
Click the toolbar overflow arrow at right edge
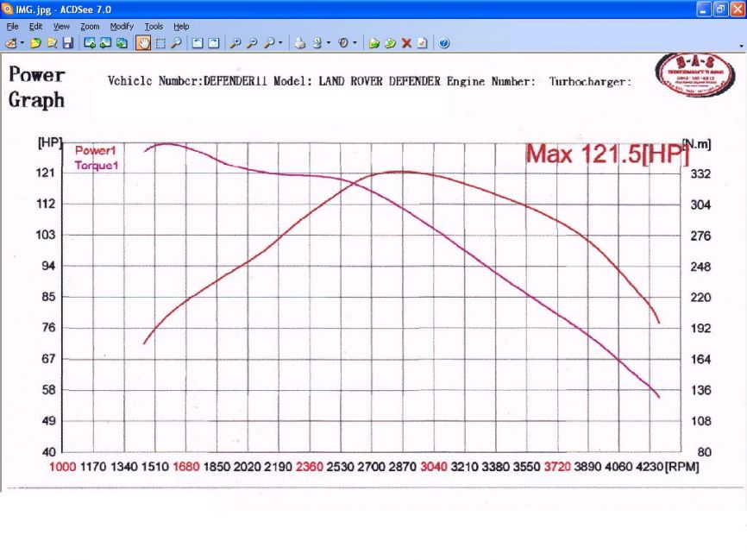pyautogui.click(x=741, y=47)
